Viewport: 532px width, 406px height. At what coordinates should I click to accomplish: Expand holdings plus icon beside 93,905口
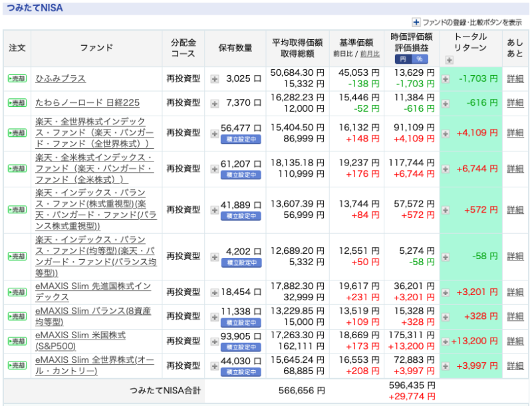point(214,342)
